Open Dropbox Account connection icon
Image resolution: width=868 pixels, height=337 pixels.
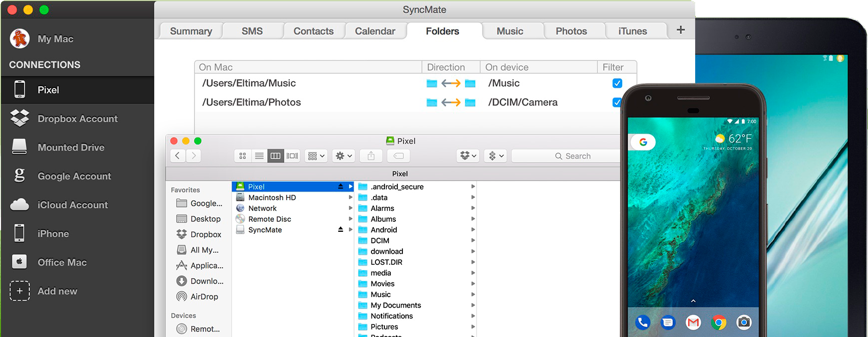click(x=20, y=118)
